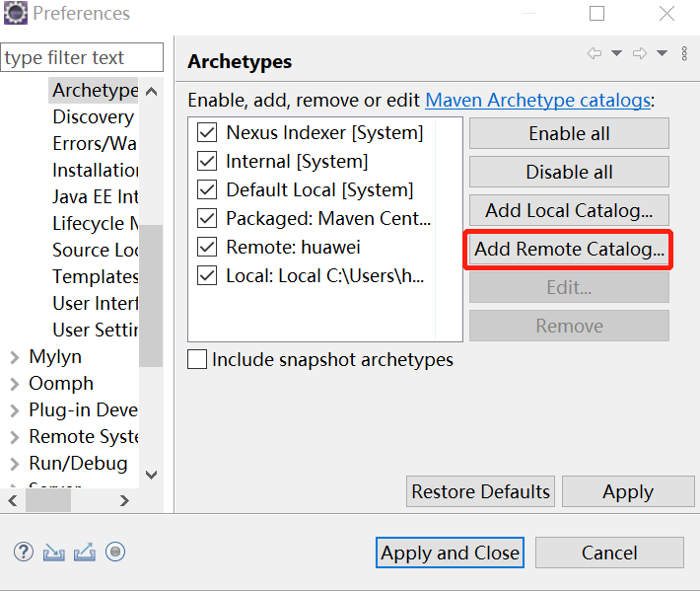Click Add Local Catalog...
The height and width of the screenshot is (591, 700).
(x=569, y=210)
